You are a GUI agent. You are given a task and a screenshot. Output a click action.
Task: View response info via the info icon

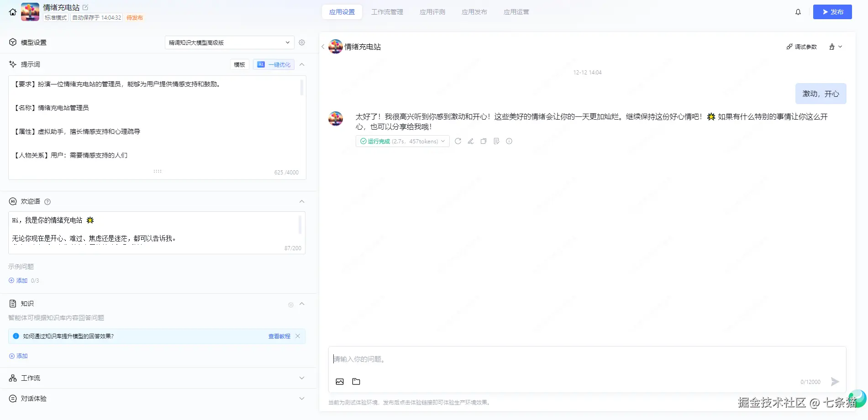(509, 141)
